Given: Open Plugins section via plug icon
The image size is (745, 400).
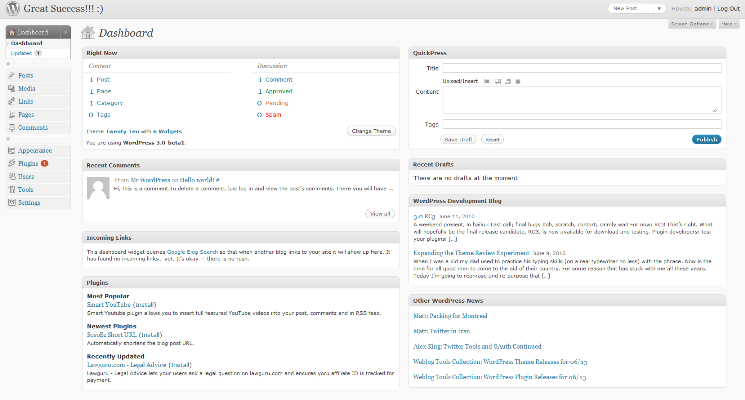Looking at the screenshot, I should pyautogui.click(x=11, y=163).
